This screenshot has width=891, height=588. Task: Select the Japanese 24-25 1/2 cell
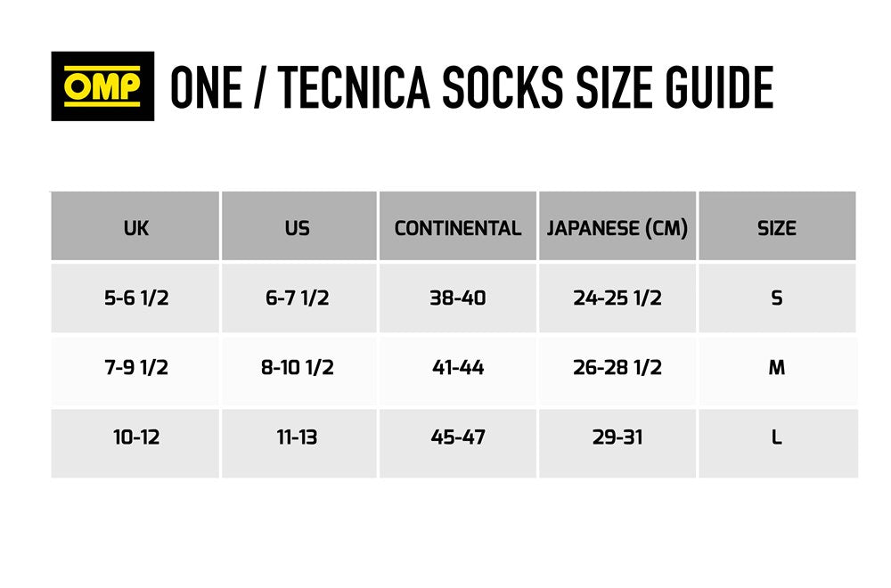617,298
